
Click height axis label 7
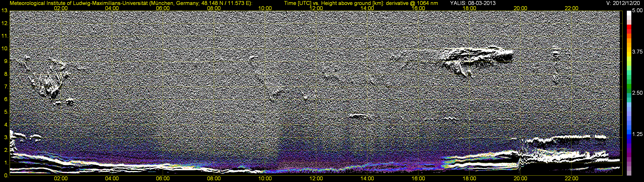(x=6, y=87)
